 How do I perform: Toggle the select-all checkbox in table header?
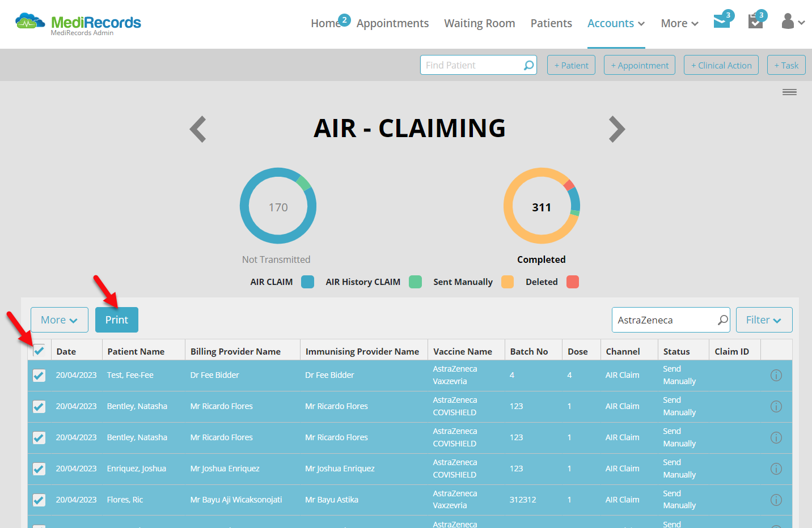39,351
